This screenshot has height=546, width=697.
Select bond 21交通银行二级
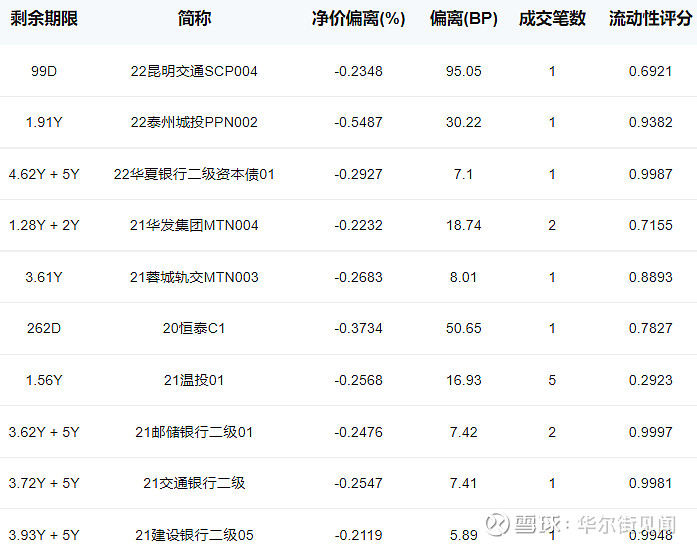[194, 483]
